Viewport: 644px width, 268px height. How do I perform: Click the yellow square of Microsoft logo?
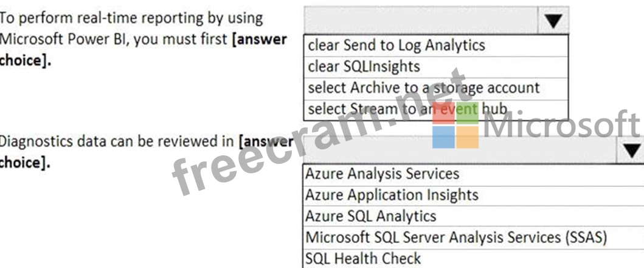[x=468, y=137]
